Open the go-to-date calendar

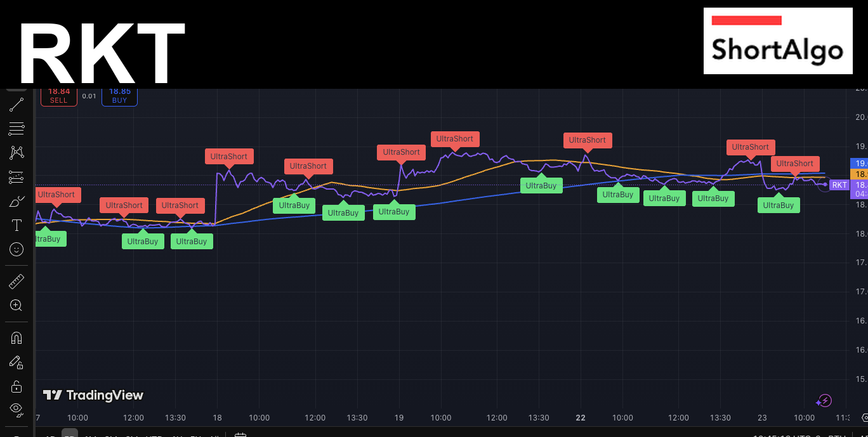tap(240, 436)
